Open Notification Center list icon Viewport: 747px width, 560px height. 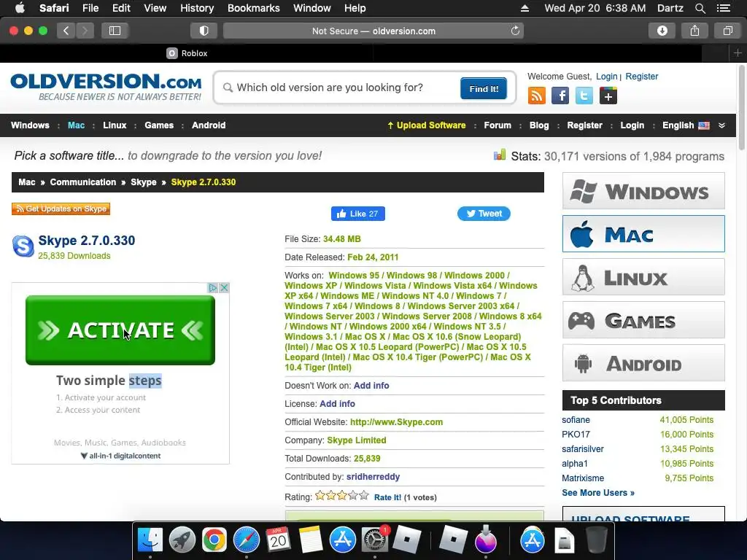[723, 8]
